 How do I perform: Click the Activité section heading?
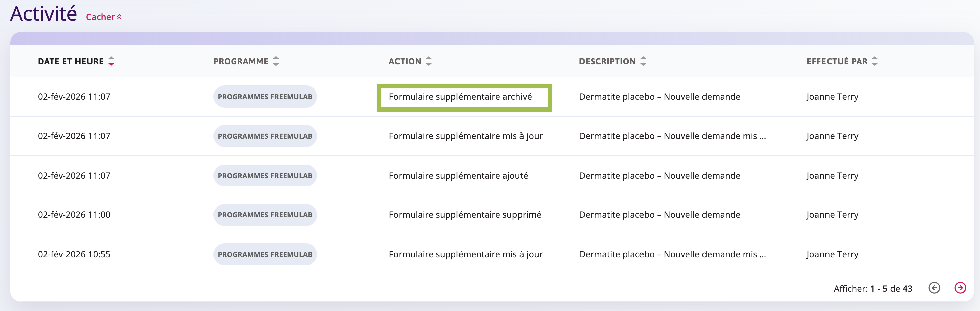coord(43,14)
